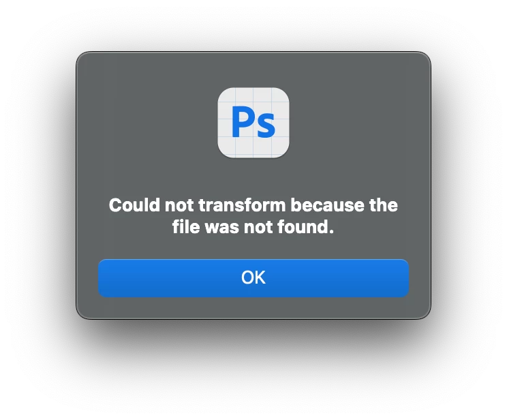Click the letter s in Photoshop icon
This screenshot has width=507, height=420.
266,126
